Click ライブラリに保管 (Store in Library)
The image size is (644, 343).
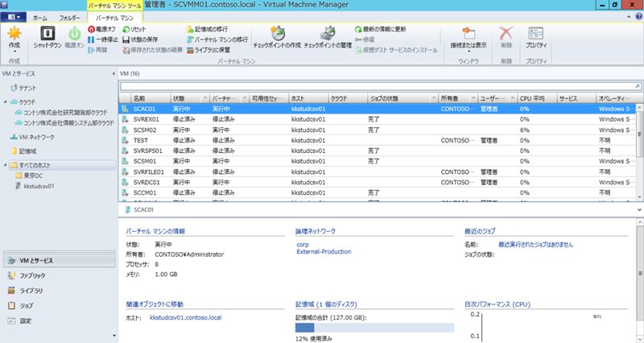coord(208,50)
